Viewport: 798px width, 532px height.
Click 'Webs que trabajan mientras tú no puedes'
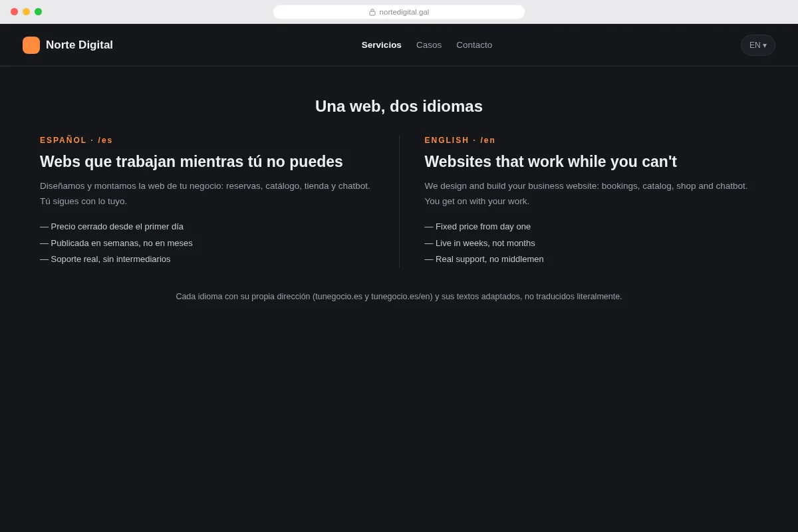point(192,162)
